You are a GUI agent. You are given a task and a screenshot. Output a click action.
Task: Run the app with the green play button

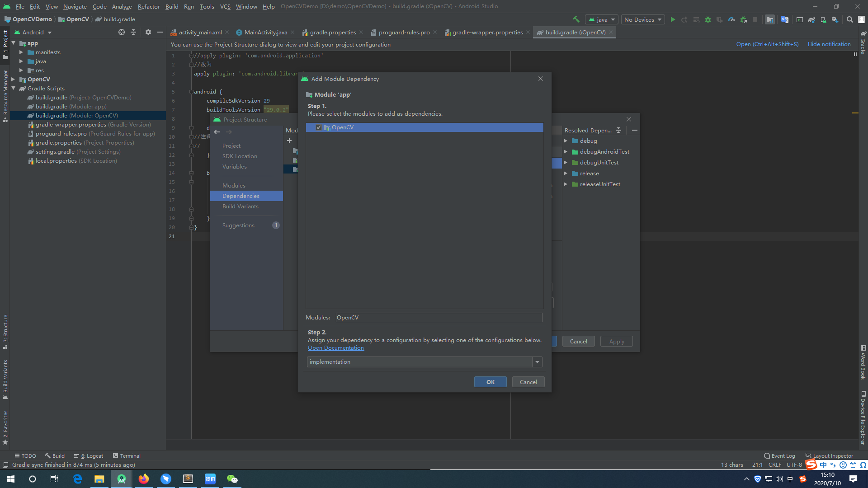pos(673,19)
